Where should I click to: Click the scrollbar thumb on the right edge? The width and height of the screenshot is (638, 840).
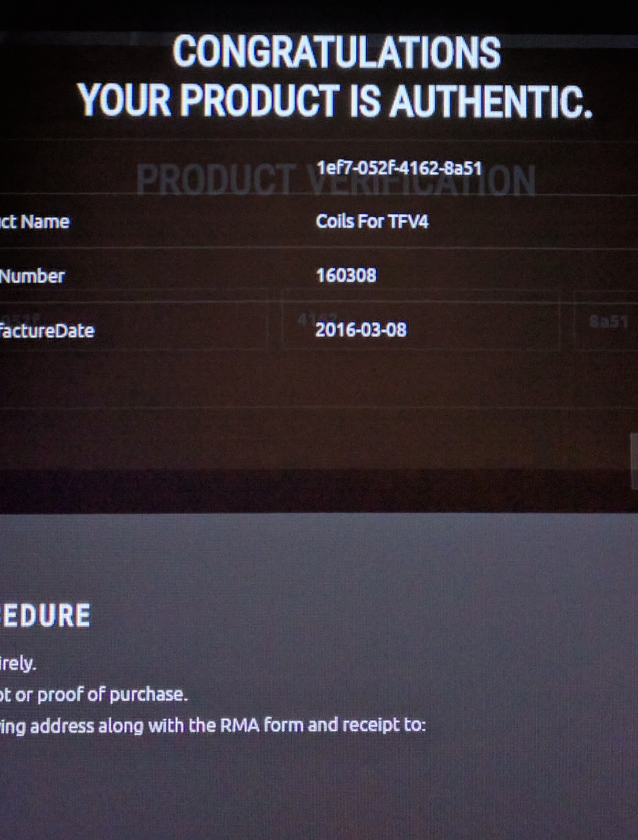(x=634, y=461)
